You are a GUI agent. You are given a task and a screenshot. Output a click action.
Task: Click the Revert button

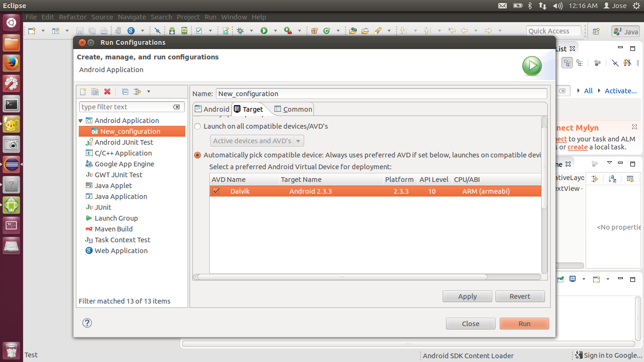point(520,296)
